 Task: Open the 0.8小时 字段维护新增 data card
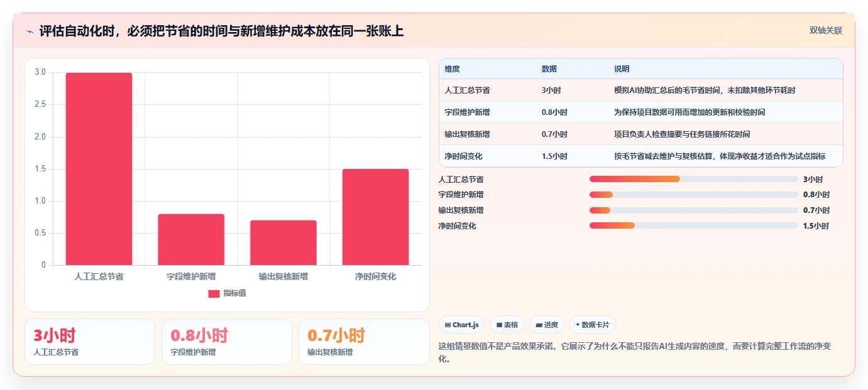[x=227, y=342]
